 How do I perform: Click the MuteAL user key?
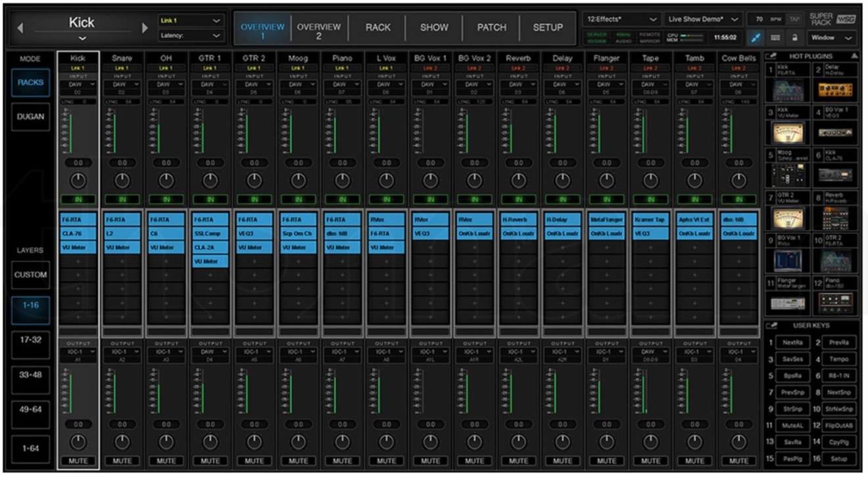[x=792, y=426]
